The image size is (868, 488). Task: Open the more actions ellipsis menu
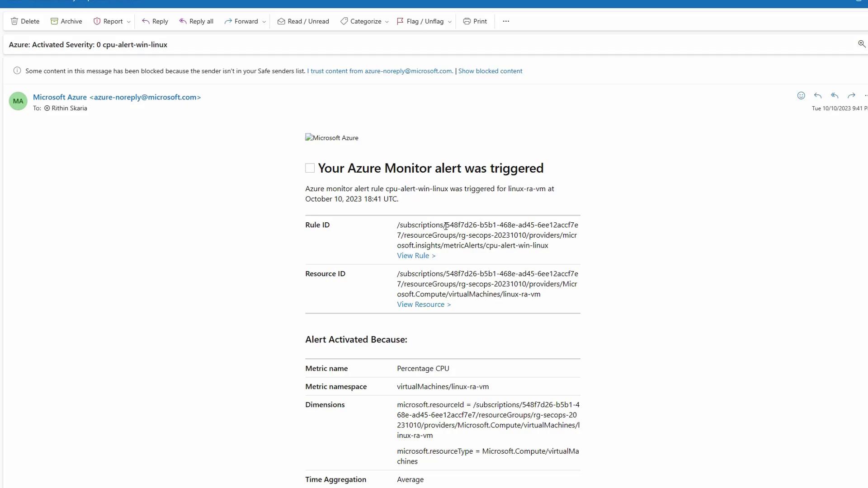click(x=506, y=21)
